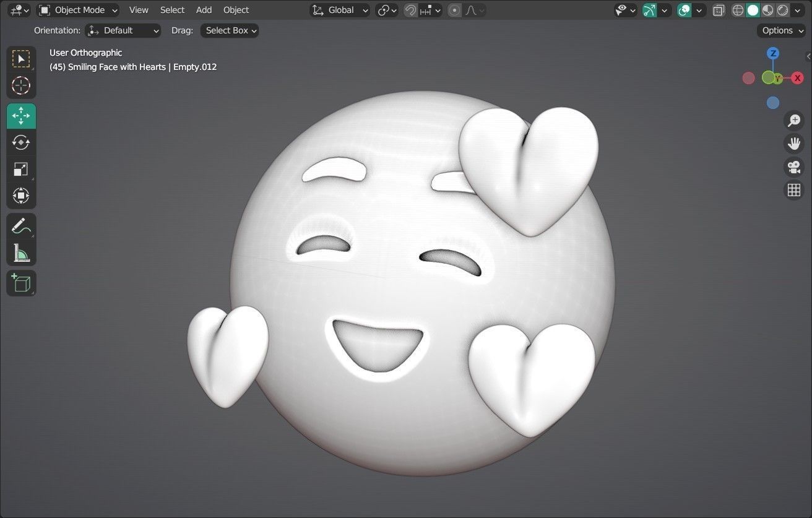Screen dimensions: 812x518
Task: Select the Select Box tool
Action: [x=21, y=59]
